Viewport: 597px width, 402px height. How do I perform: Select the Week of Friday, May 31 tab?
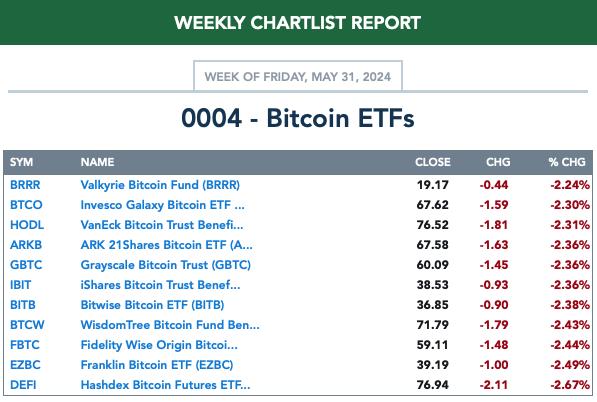(x=298, y=76)
